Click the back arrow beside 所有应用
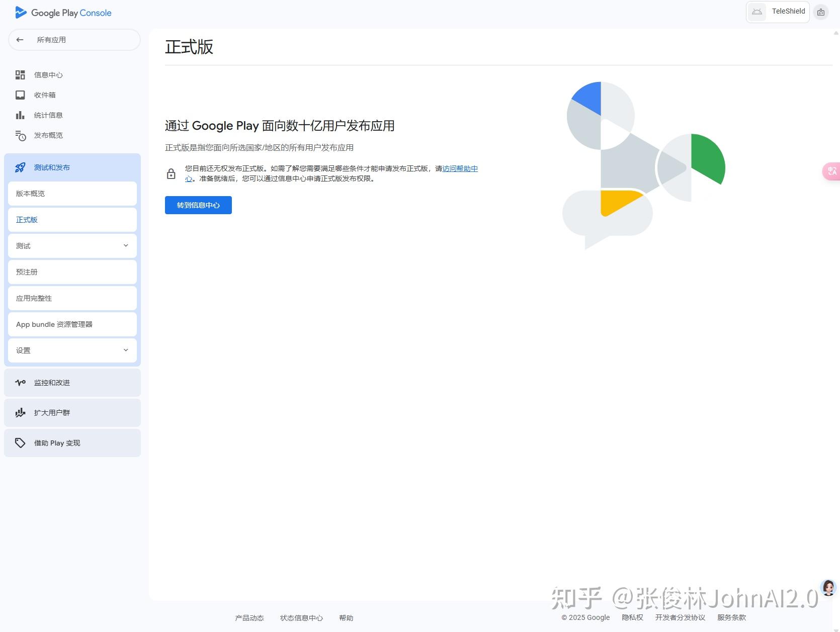The image size is (840, 632). click(20, 40)
